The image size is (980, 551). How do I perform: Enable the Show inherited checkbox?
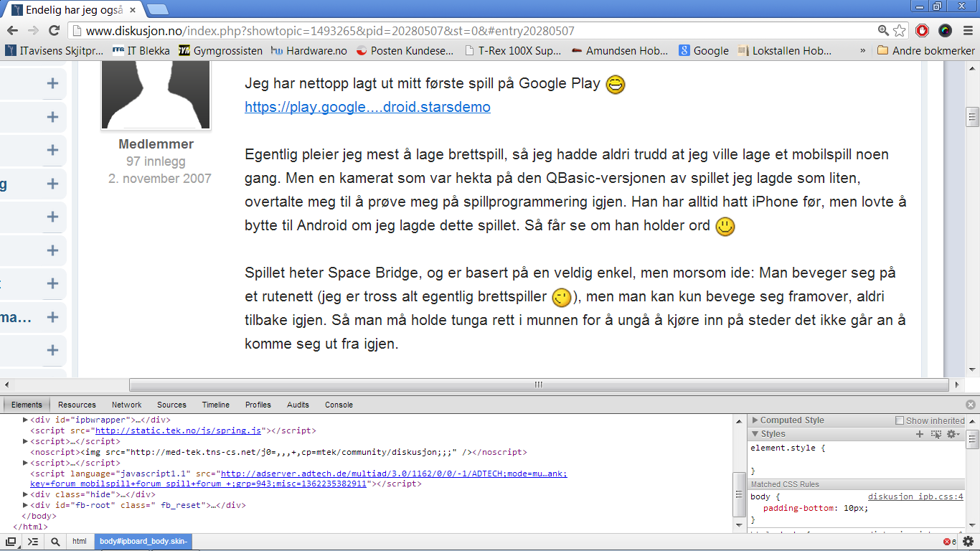coord(900,420)
